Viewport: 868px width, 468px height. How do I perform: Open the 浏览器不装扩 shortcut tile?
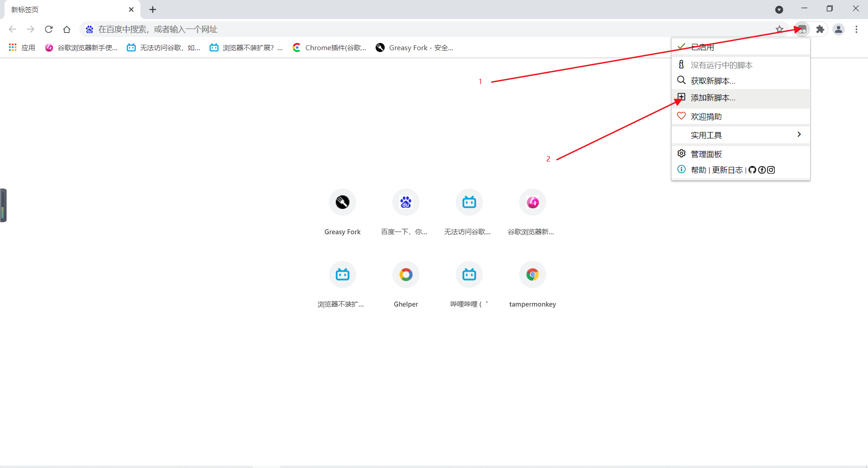click(x=343, y=284)
